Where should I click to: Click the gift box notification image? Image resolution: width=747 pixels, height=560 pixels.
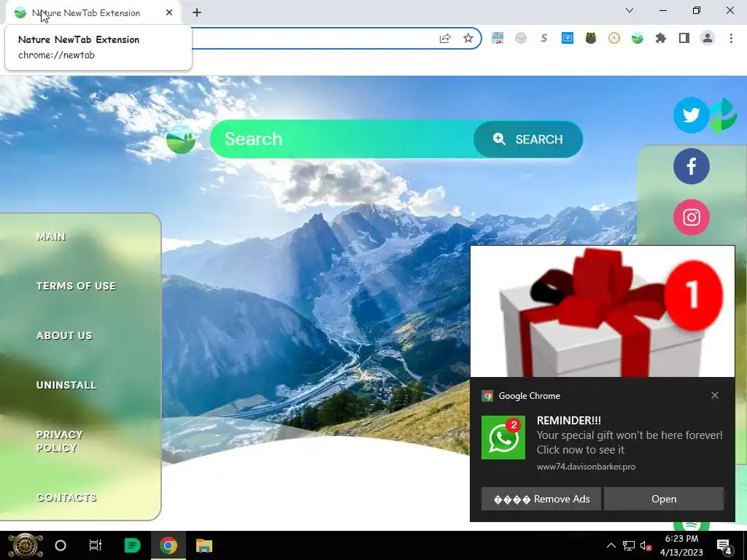[603, 311]
